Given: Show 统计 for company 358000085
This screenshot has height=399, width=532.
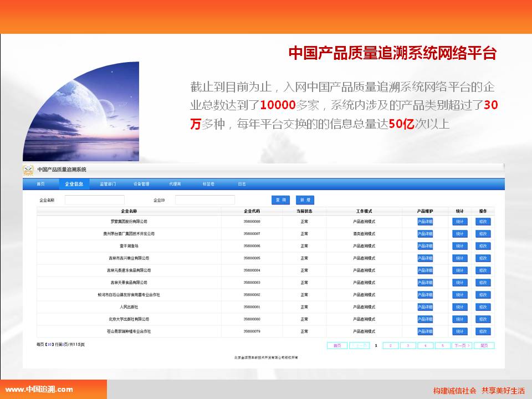Looking at the screenshot, I should point(460,258).
